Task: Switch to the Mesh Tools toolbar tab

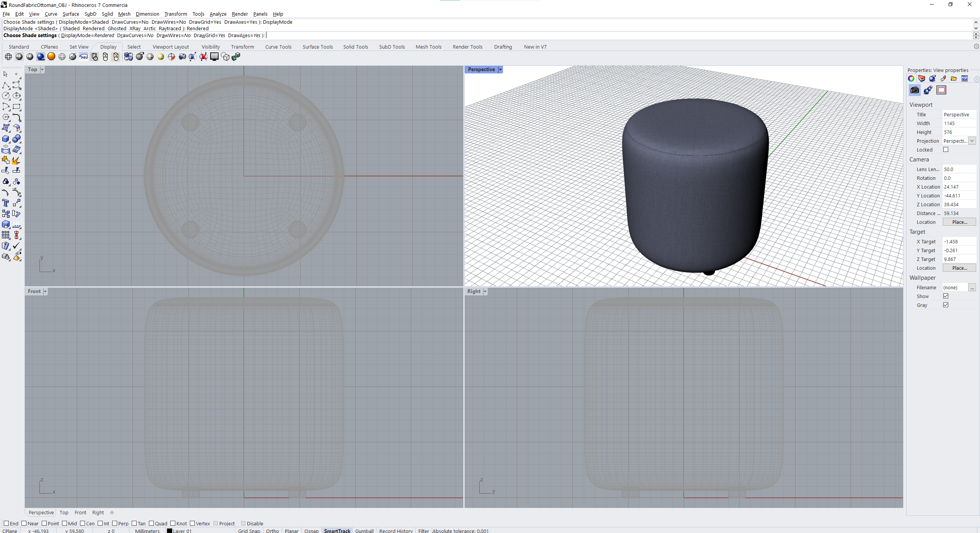Action: tap(428, 47)
